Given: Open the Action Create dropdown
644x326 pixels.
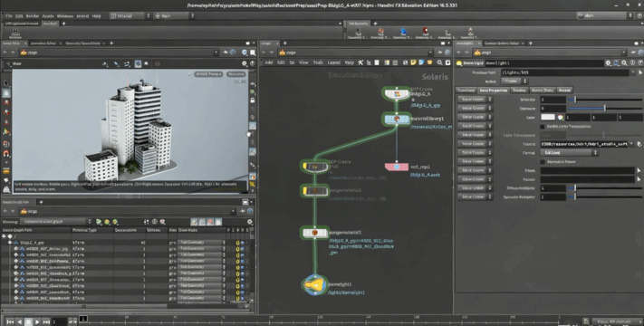Looking at the screenshot, I should [514, 81].
